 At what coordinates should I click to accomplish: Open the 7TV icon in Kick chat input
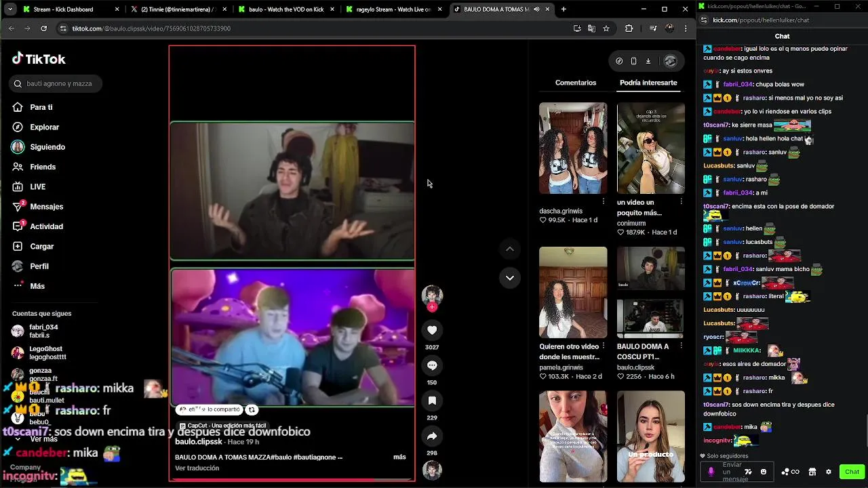748,472
